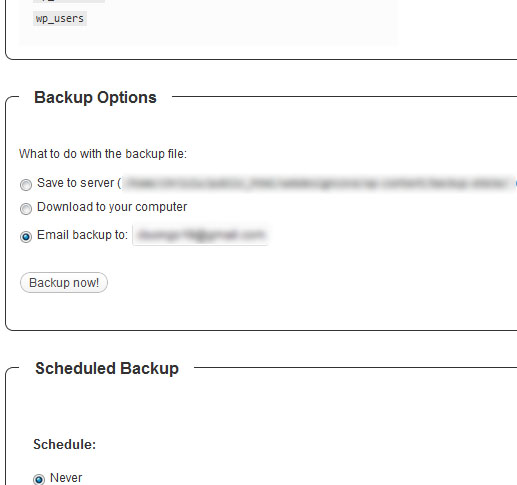Viewport: 517px width, 485px height.
Task: Click the 'What to do with the backup file' text
Action: coord(103,154)
